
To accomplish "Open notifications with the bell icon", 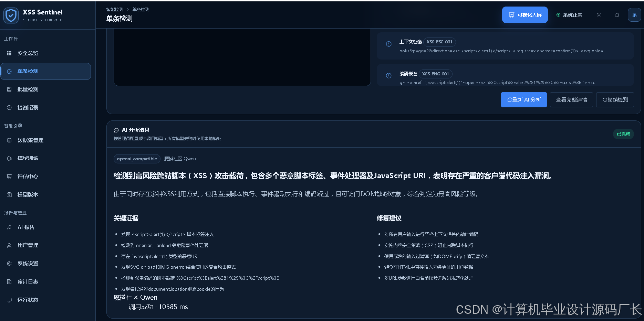I will [x=617, y=15].
